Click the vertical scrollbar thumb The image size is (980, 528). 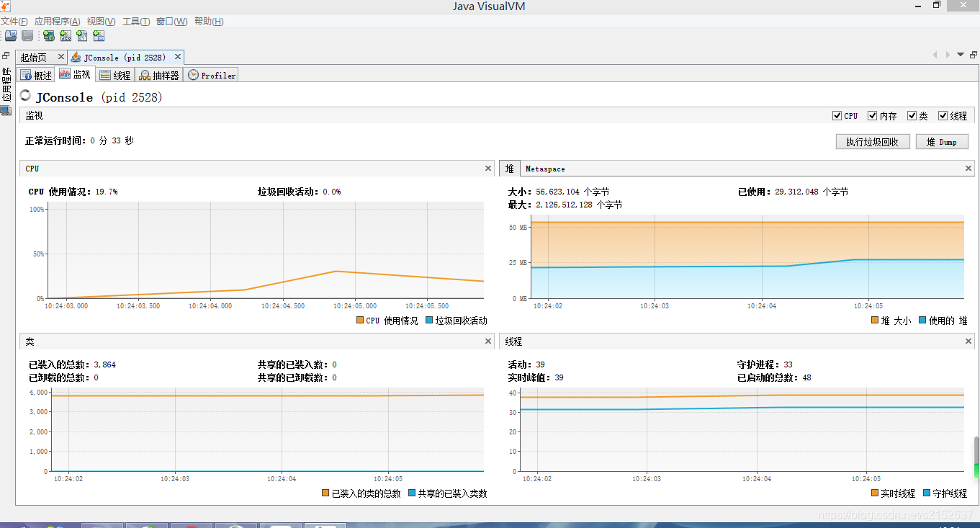pos(976,457)
